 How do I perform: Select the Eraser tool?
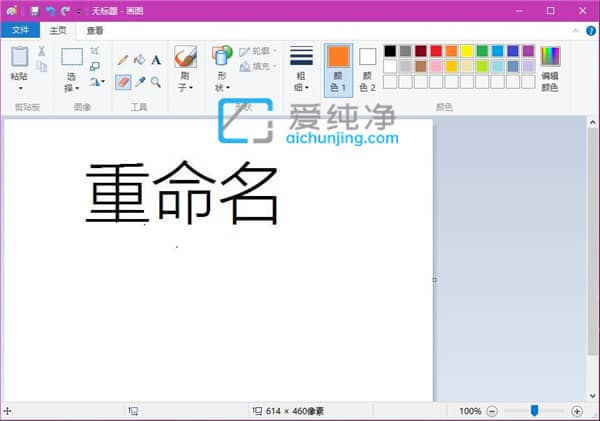pos(123,82)
